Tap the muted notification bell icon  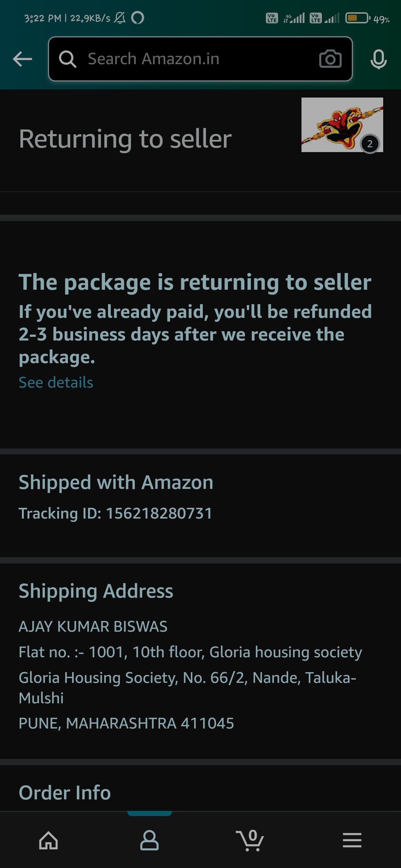click(x=120, y=18)
